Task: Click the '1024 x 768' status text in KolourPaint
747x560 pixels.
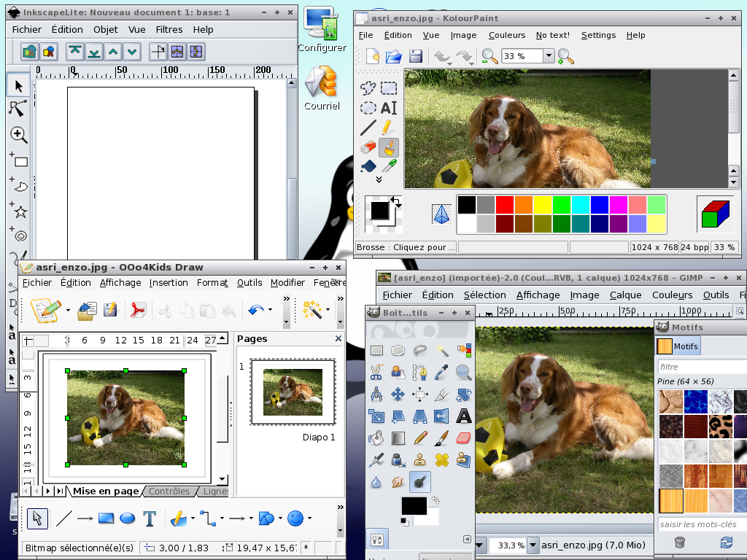Action: pyautogui.click(x=654, y=247)
